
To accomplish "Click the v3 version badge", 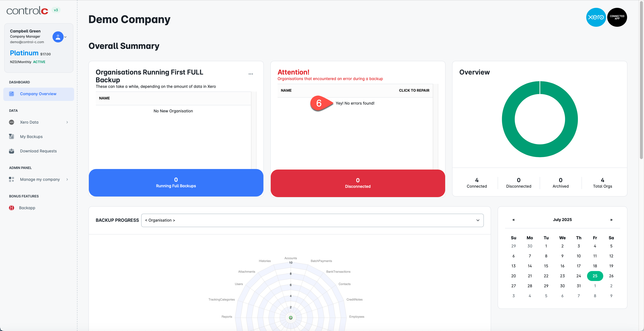I will [x=56, y=10].
